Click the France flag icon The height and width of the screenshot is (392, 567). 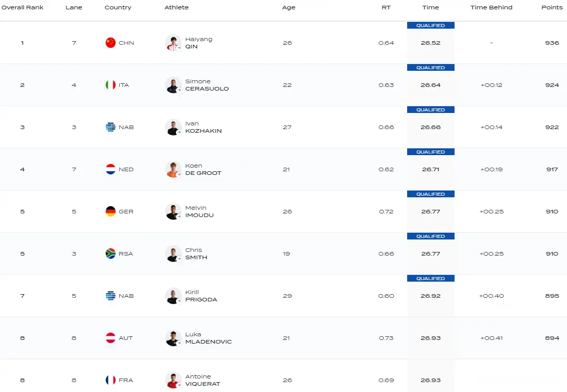coord(111,380)
